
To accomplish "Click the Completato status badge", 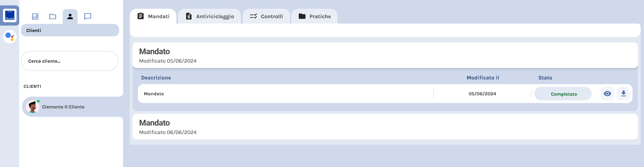I will (563, 94).
